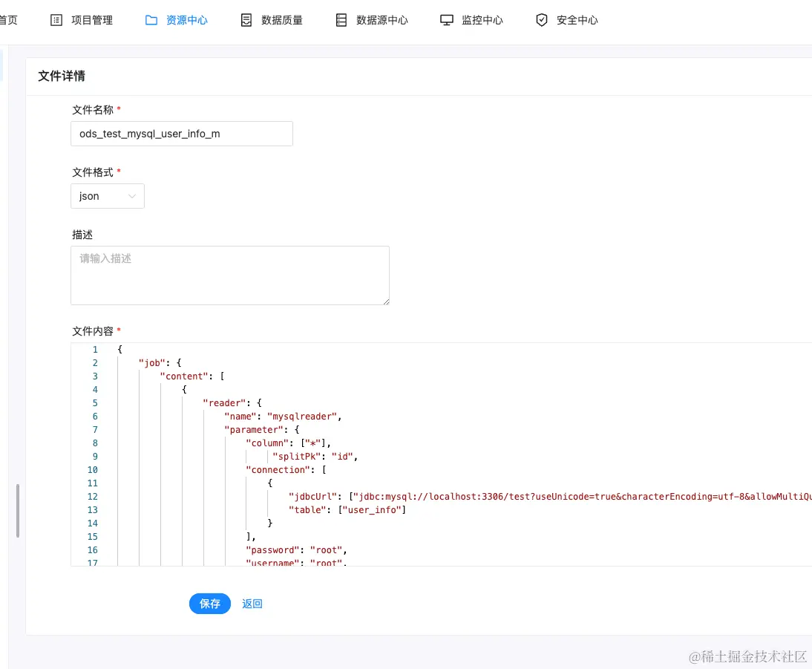The width and height of the screenshot is (812, 669).
Task: Click the 返回 return link
Action: [x=252, y=604]
